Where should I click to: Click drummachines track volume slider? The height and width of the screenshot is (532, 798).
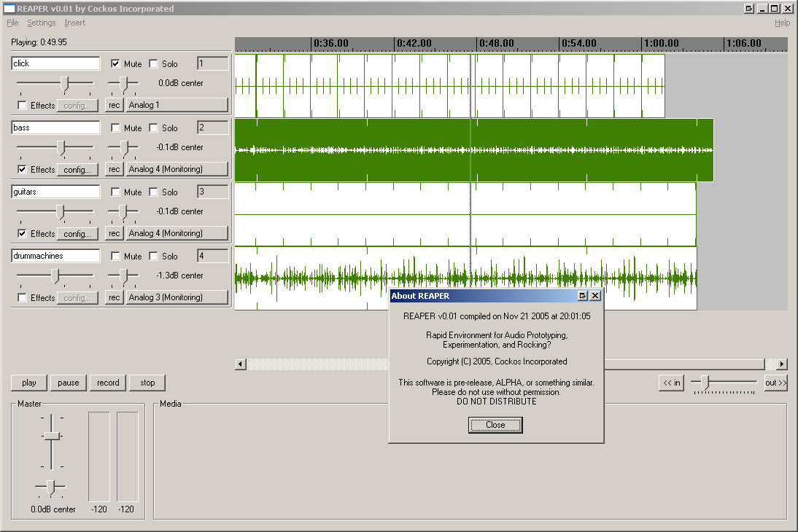click(55, 277)
